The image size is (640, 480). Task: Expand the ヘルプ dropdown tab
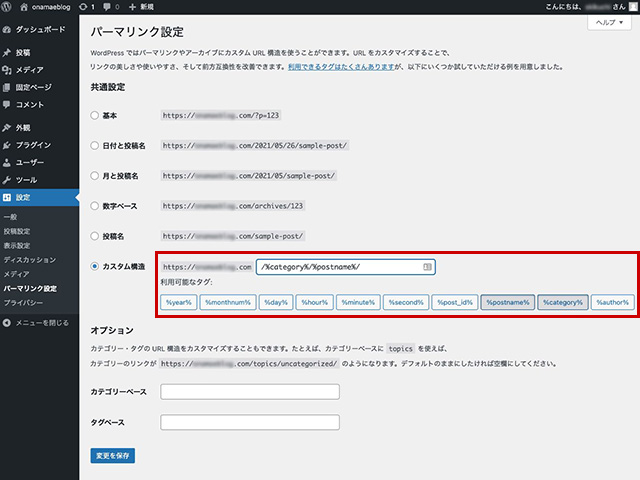point(609,22)
